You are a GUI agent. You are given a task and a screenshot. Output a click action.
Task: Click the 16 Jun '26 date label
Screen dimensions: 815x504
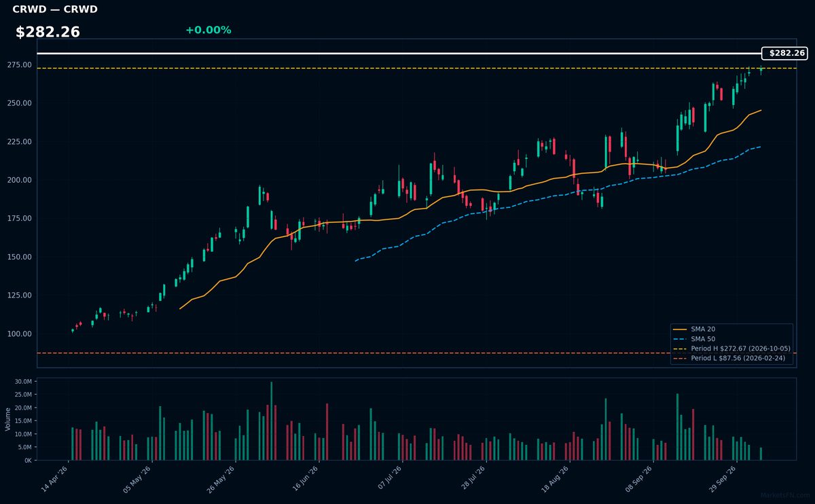[305, 479]
